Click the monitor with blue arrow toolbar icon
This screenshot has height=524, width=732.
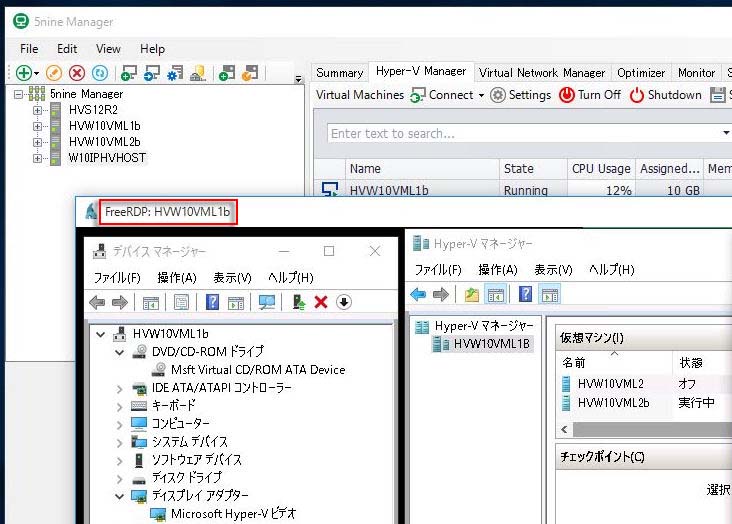click(152, 73)
